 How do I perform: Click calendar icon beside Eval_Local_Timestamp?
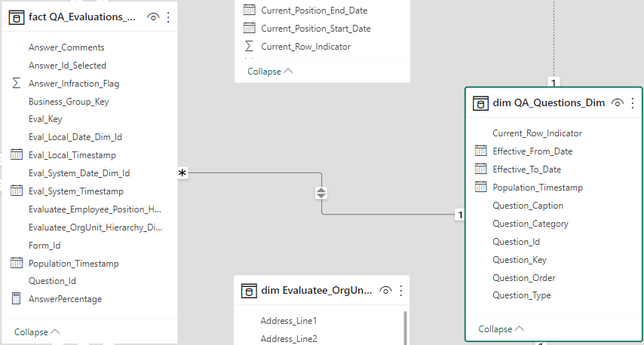pyautogui.click(x=17, y=154)
